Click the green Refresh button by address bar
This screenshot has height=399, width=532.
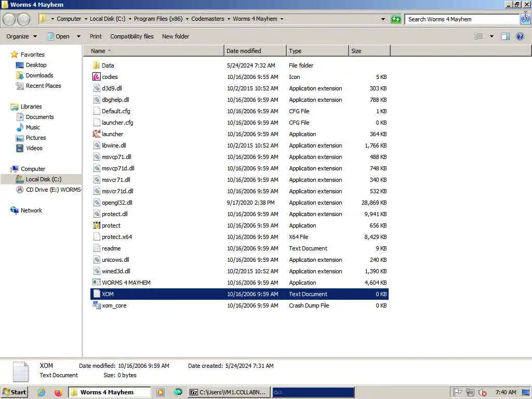[x=395, y=19]
